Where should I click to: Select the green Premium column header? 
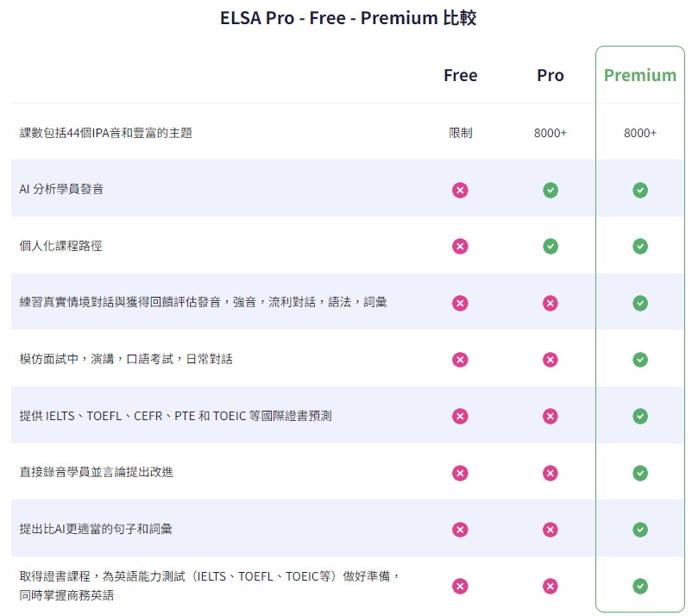point(639,75)
